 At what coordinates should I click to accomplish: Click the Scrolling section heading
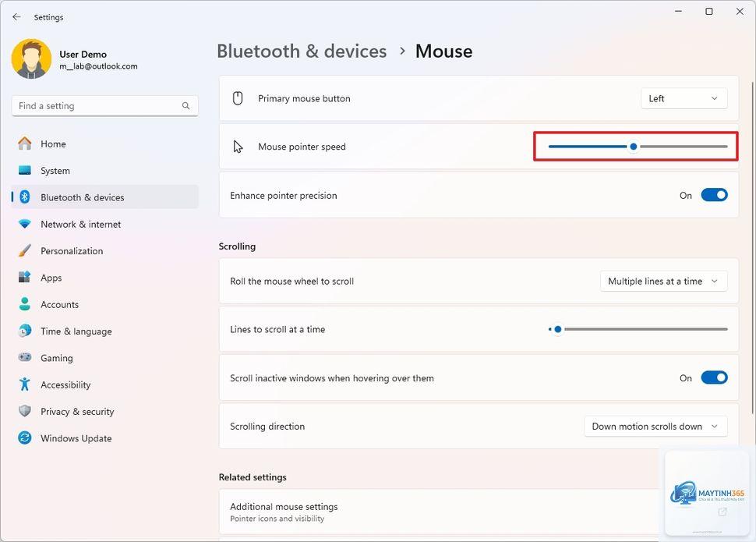pyautogui.click(x=237, y=246)
